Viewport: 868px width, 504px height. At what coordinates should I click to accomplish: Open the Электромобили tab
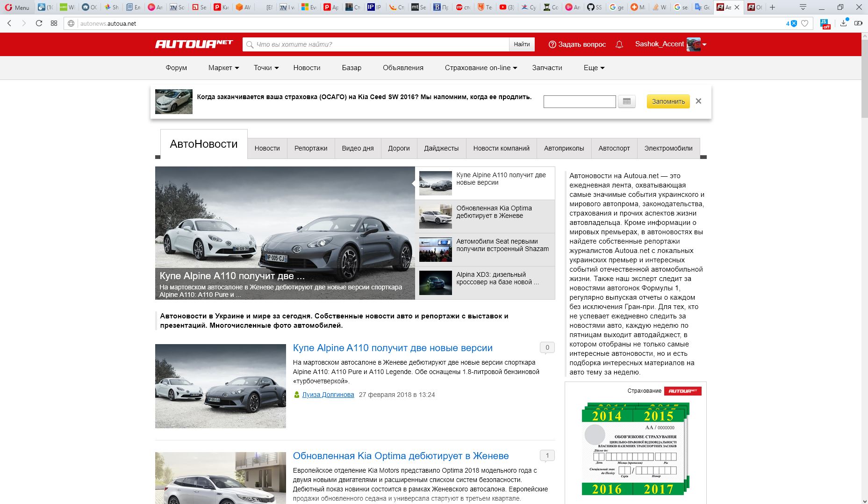tap(668, 148)
